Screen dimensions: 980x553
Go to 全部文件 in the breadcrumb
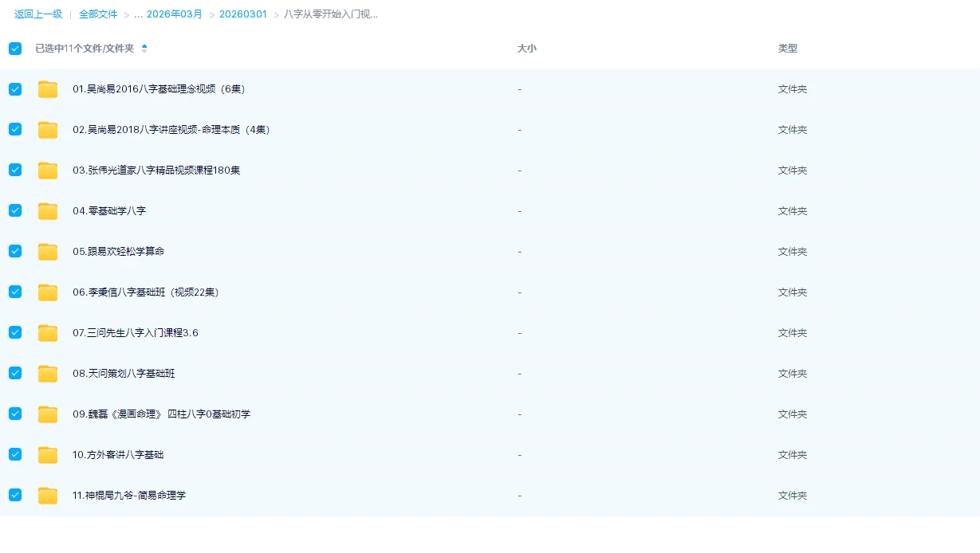(x=98, y=14)
